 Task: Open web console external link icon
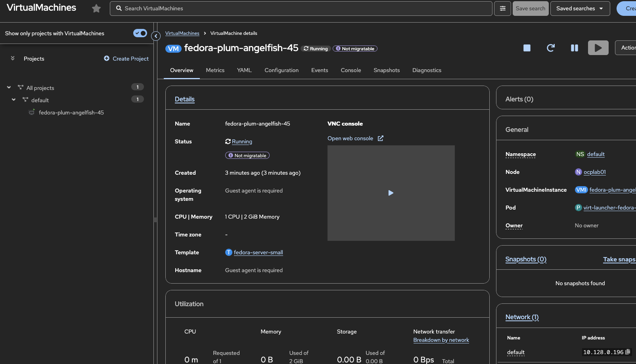(381, 138)
